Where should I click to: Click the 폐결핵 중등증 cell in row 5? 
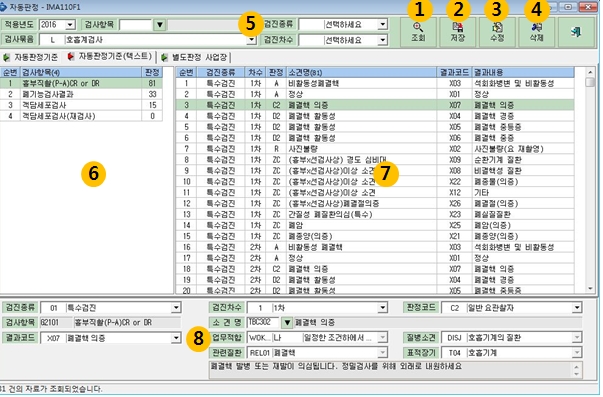click(523, 127)
